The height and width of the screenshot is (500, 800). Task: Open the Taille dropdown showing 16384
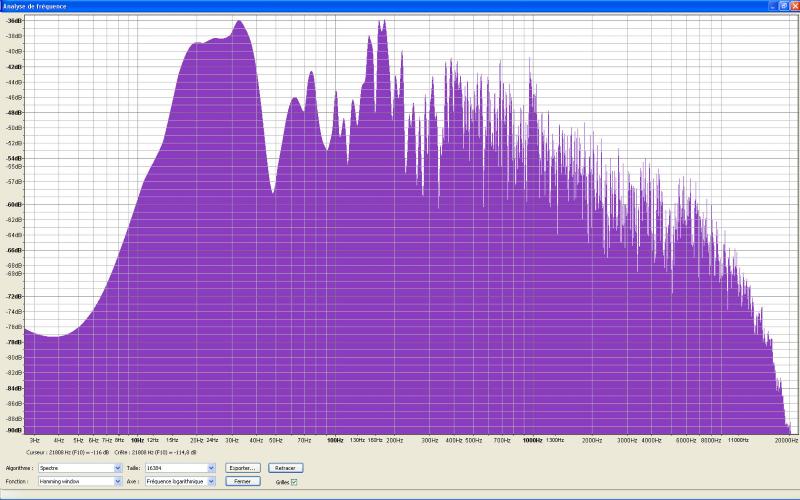180,468
